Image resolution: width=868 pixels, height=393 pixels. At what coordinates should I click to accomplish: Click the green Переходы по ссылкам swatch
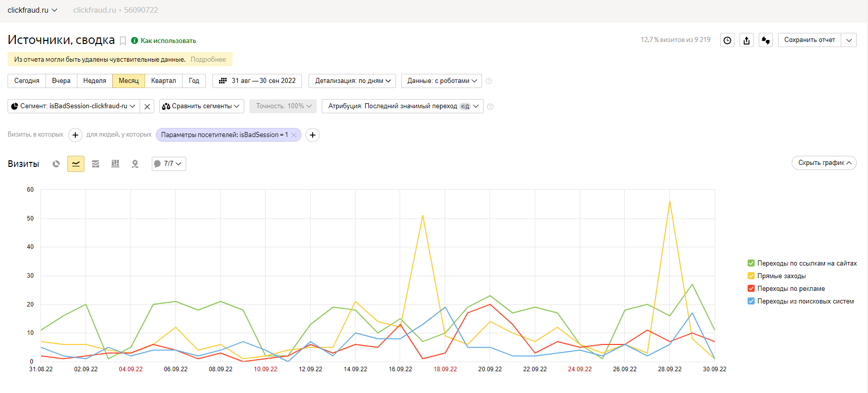pyautogui.click(x=751, y=264)
